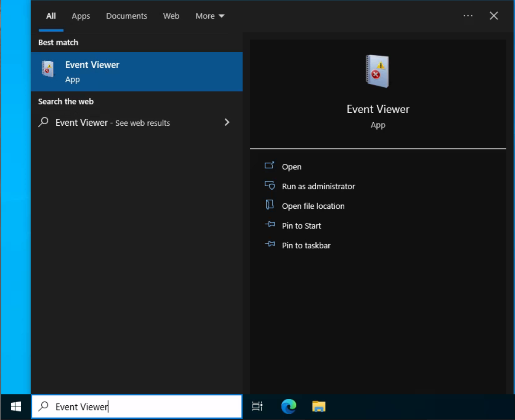Click Run as administrator
Screen dimensions: 515x420
tap(318, 186)
